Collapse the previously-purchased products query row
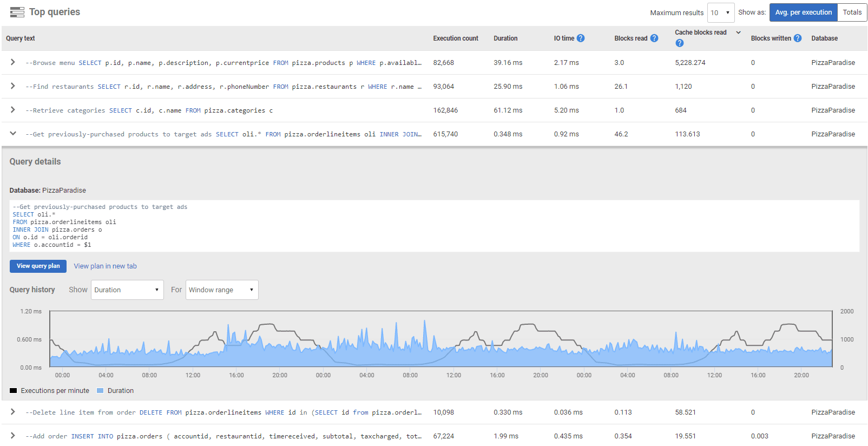 (x=13, y=134)
